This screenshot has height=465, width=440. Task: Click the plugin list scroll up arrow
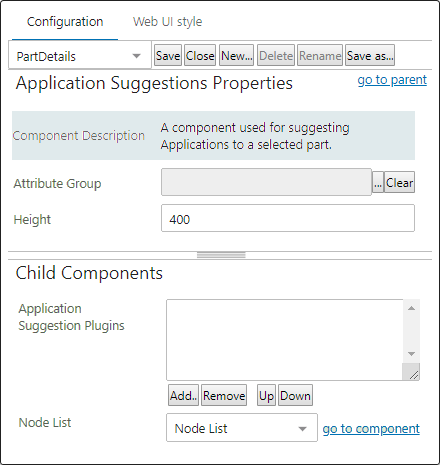(x=411, y=308)
